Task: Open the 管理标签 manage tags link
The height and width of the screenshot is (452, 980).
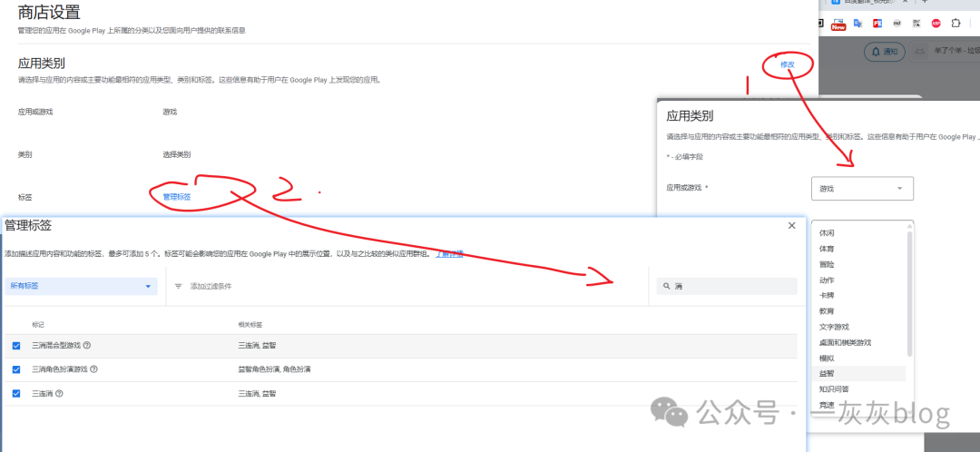Action: pos(176,196)
